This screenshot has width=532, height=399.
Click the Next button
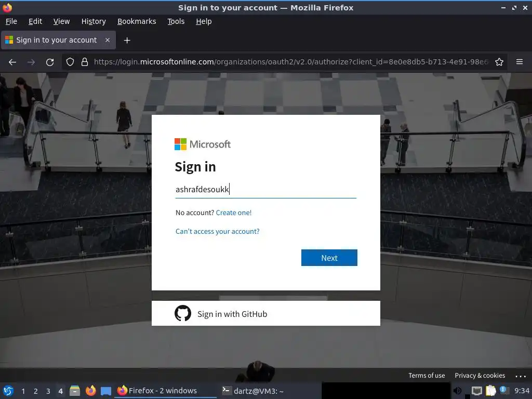(x=329, y=258)
